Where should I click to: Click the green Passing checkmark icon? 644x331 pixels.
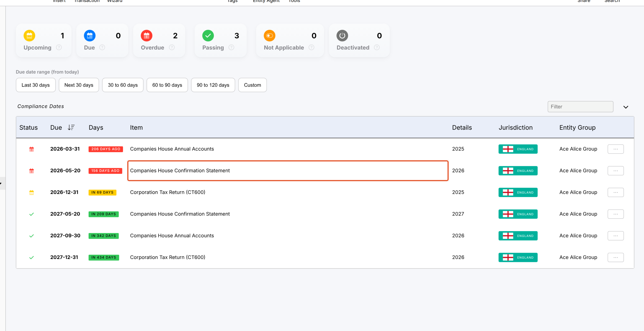coord(208,36)
